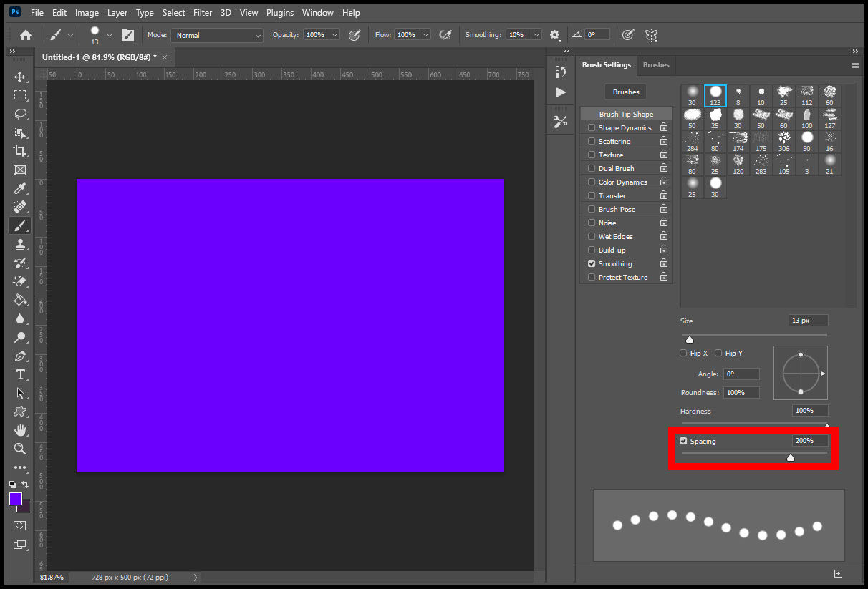Open the Opacity dropdown arrow
This screenshot has height=589, width=868.
point(334,34)
